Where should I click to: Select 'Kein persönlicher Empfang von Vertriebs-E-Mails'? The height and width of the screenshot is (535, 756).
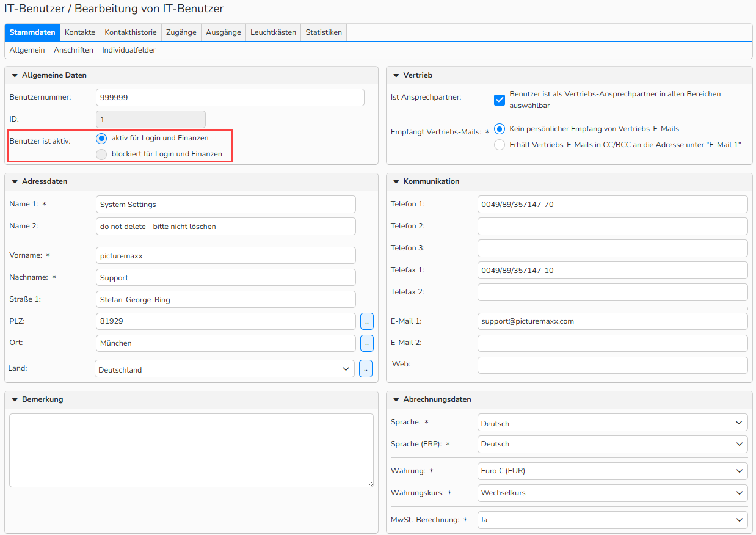coord(500,129)
